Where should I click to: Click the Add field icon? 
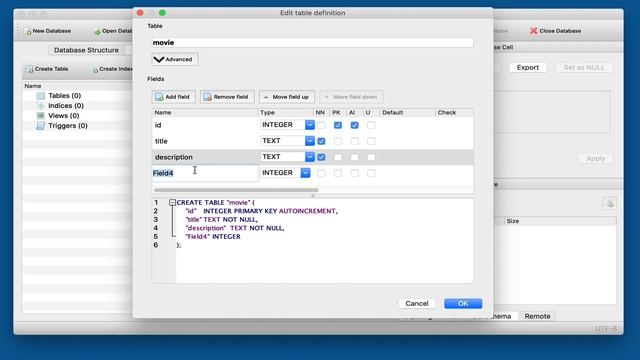click(x=159, y=97)
